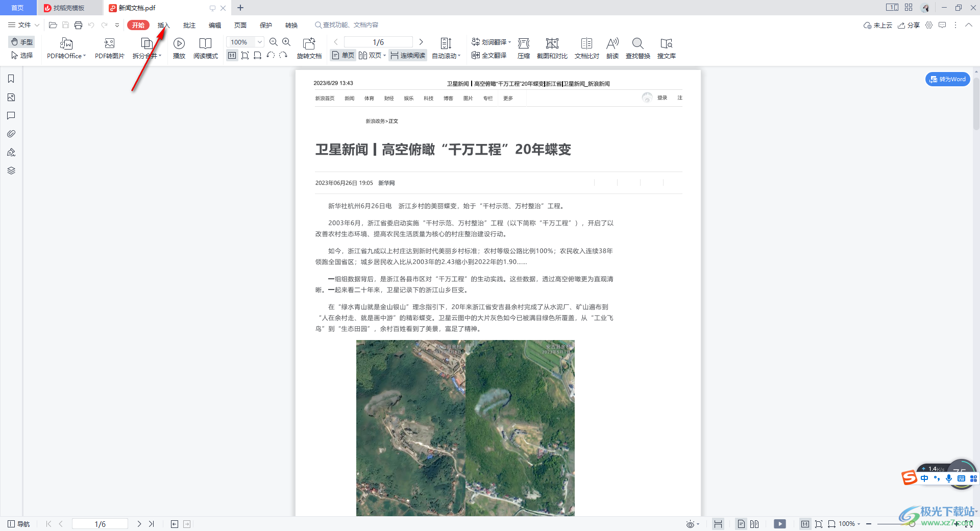
Task: Start 全文翻译 full text translation
Action: [489, 55]
